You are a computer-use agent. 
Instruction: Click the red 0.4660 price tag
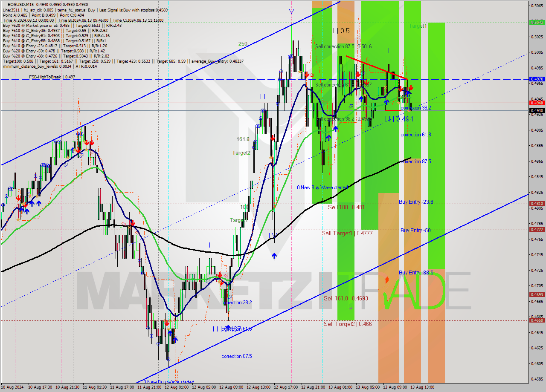[537, 320]
